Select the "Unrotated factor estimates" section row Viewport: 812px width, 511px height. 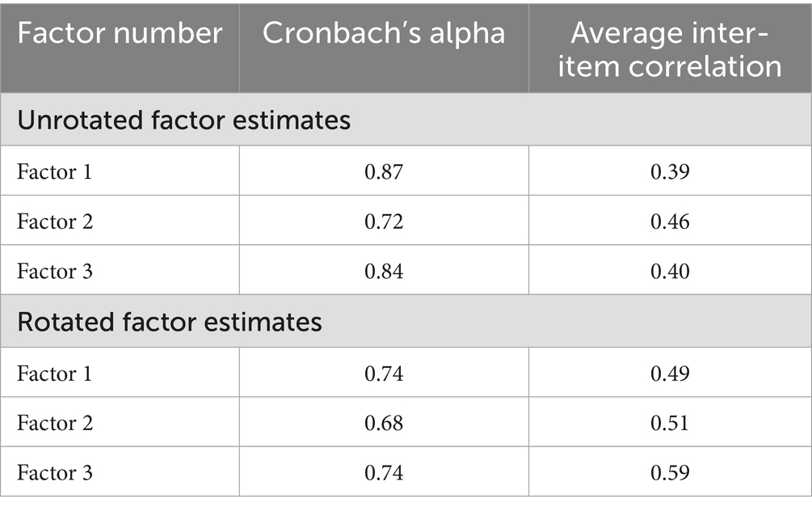click(x=183, y=120)
